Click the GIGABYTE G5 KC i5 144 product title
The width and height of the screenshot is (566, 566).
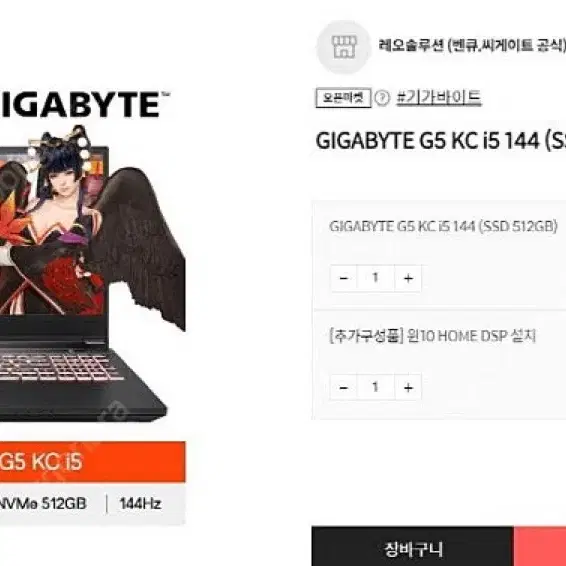pos(440,141)
